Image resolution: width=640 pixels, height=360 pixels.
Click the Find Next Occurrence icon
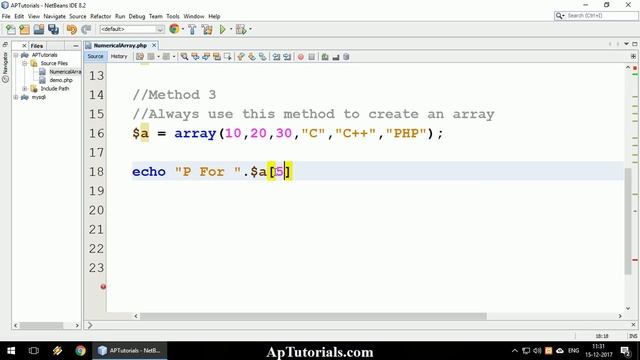206,57
